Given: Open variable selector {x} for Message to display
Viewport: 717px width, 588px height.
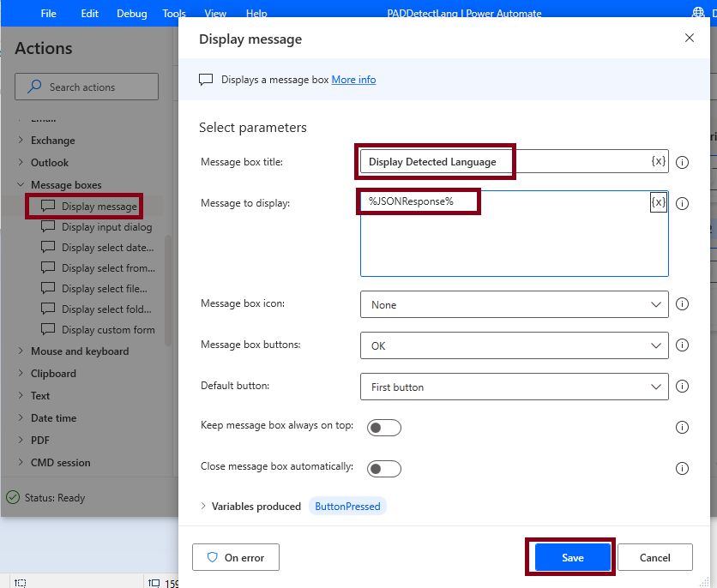Looking at the screenshot, I should 658,202.
